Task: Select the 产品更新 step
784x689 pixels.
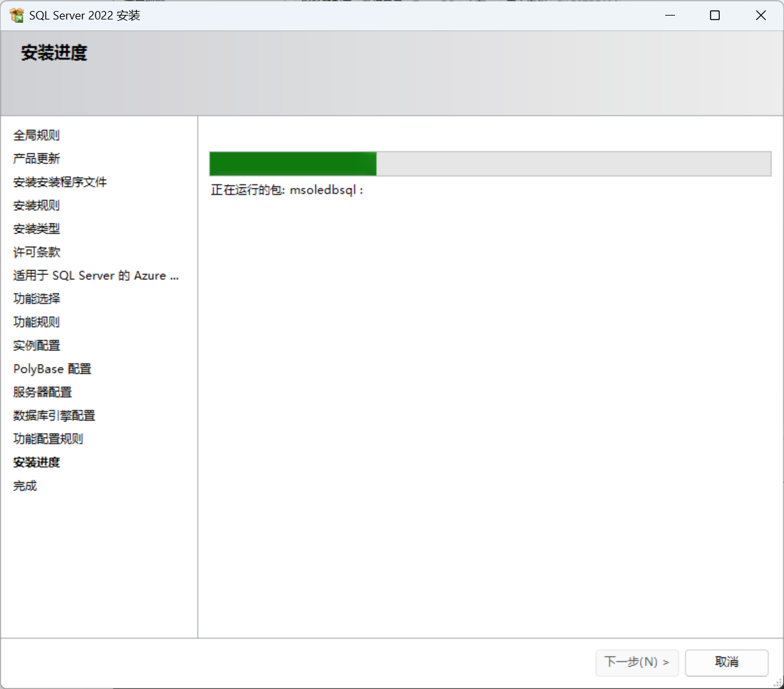Action: pos(36,158)
